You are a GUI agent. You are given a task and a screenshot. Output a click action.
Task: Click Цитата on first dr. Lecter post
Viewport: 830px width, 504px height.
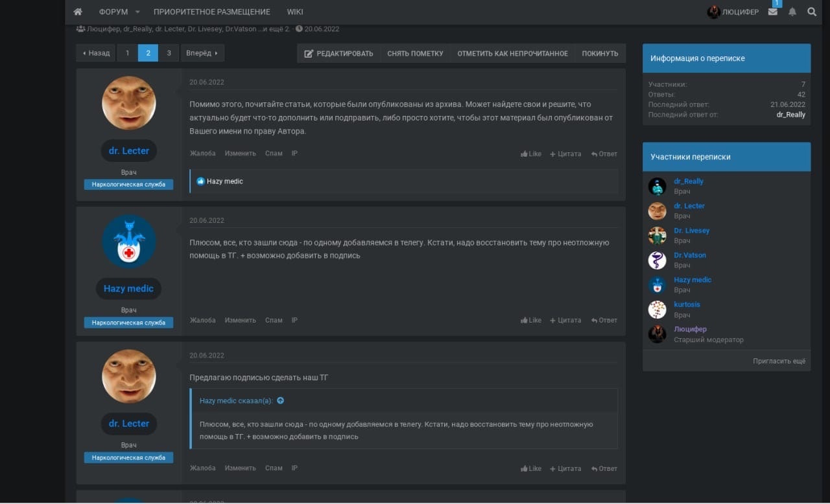pos(565,154)
